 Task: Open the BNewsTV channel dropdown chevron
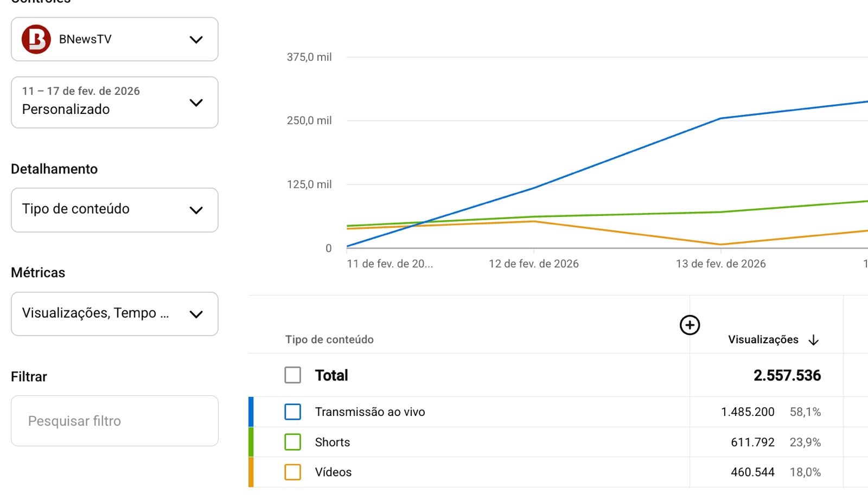(x=196, y=40)
